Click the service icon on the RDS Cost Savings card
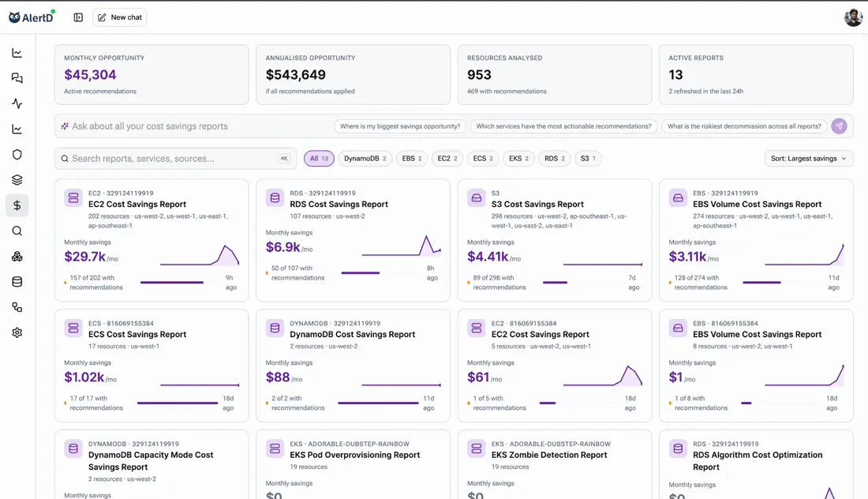This screenshot has height=499, width=868. [275, 197]
